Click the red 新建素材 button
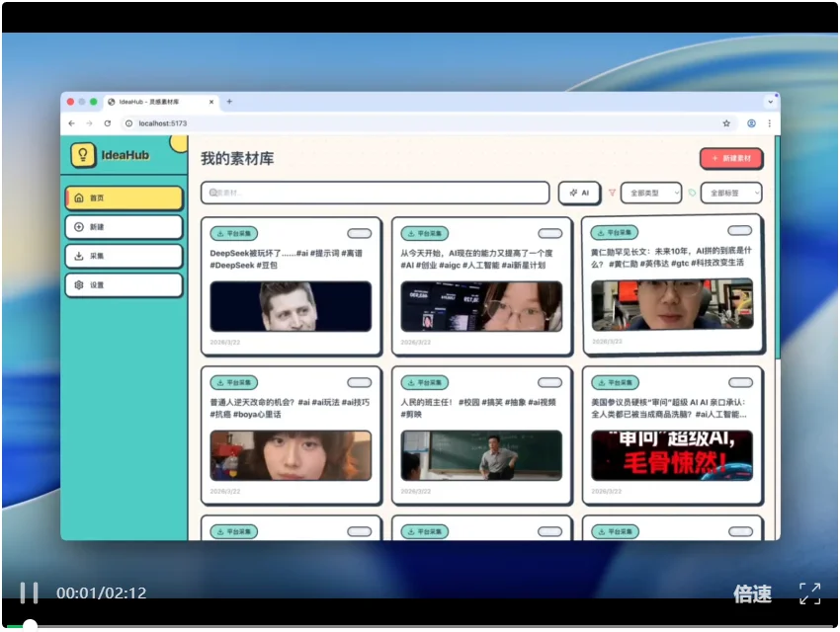 pos(730,158)
